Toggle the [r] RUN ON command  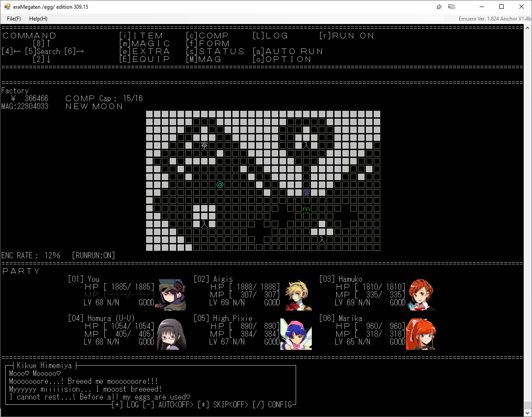(347, 36)
